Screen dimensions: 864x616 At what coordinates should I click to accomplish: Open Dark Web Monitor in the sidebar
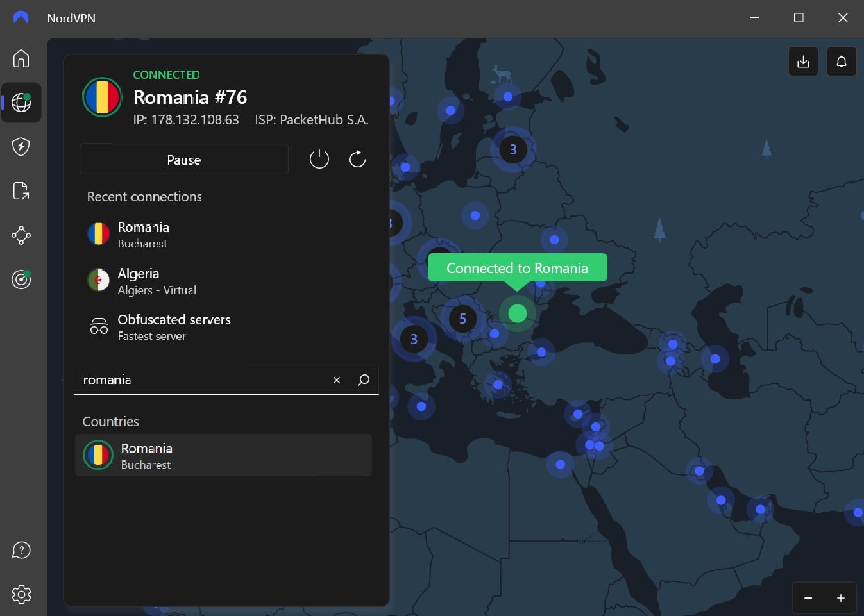[x=21, y=279]
